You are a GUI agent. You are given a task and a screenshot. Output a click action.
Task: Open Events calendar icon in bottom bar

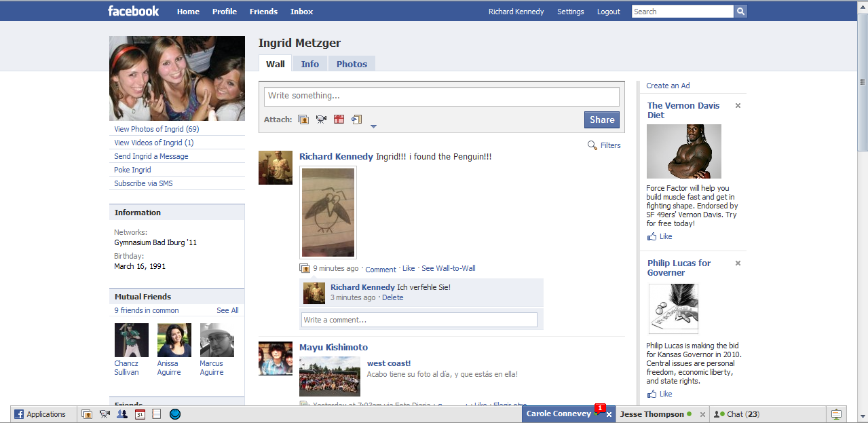[x=140, y=414]
